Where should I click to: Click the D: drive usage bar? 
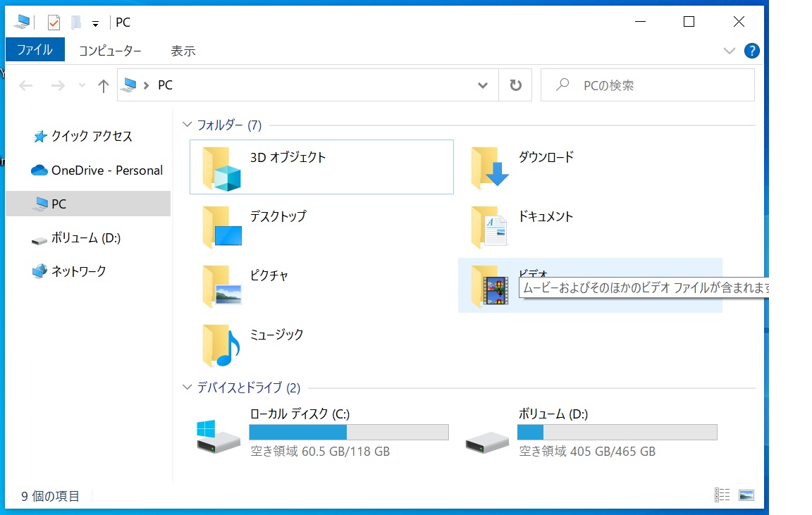(x=617, y=432)
